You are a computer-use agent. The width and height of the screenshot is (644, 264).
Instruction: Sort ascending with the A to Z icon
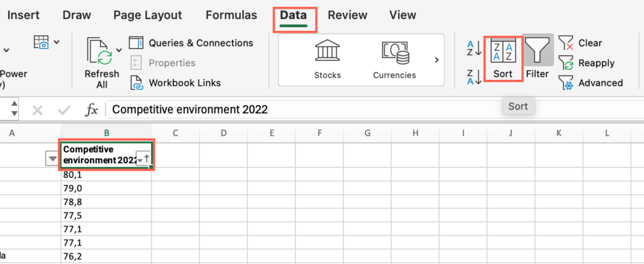coord(475,48)
